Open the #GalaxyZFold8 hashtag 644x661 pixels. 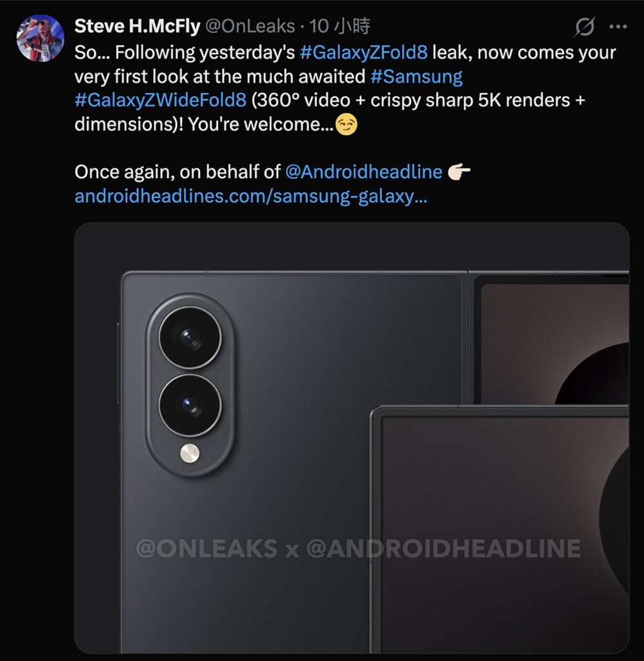pos(364,52)
